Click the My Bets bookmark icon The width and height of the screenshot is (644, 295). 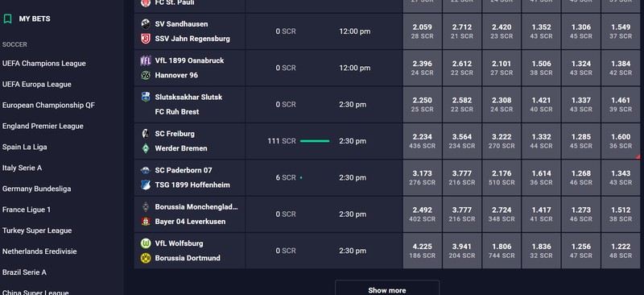point(7,19)
